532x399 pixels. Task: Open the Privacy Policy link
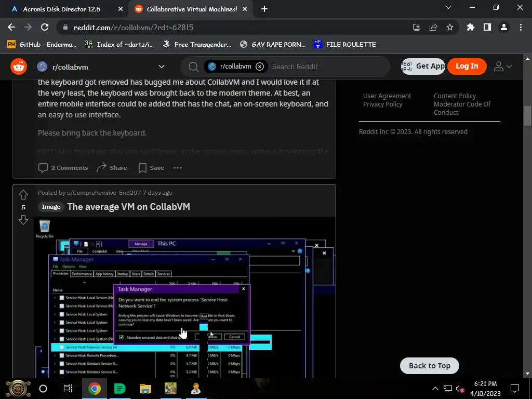(382, 104)
